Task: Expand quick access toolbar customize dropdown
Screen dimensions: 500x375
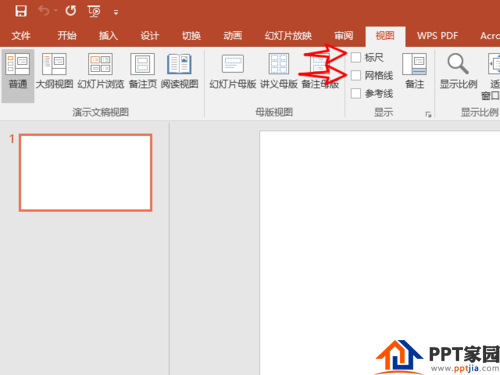Action: click(116, 13)
